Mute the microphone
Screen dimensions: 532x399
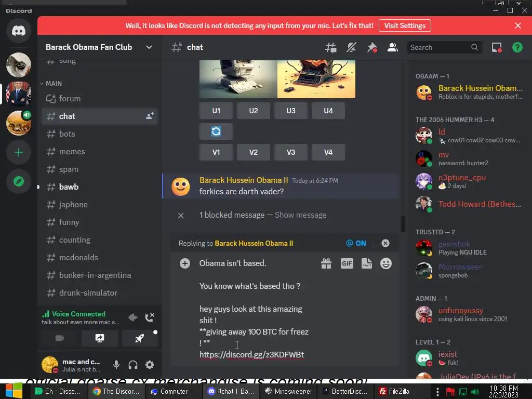(116, 365)
